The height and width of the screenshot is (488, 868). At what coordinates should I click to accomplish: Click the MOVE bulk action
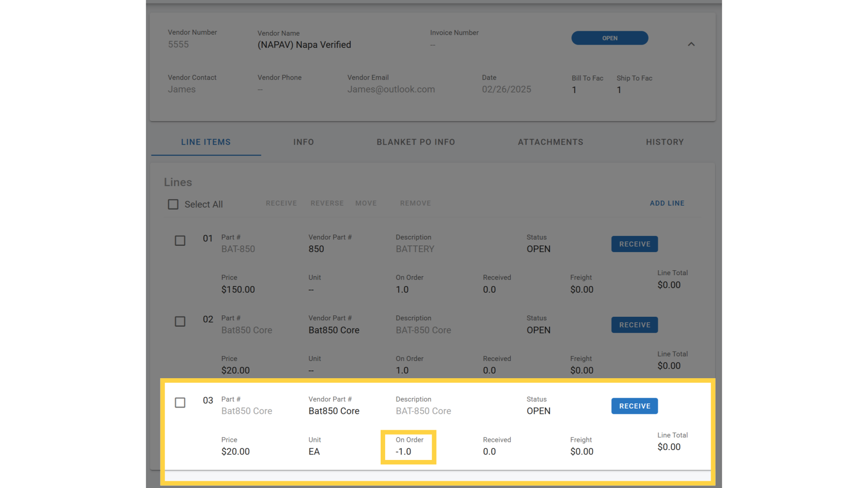(366, 203)
